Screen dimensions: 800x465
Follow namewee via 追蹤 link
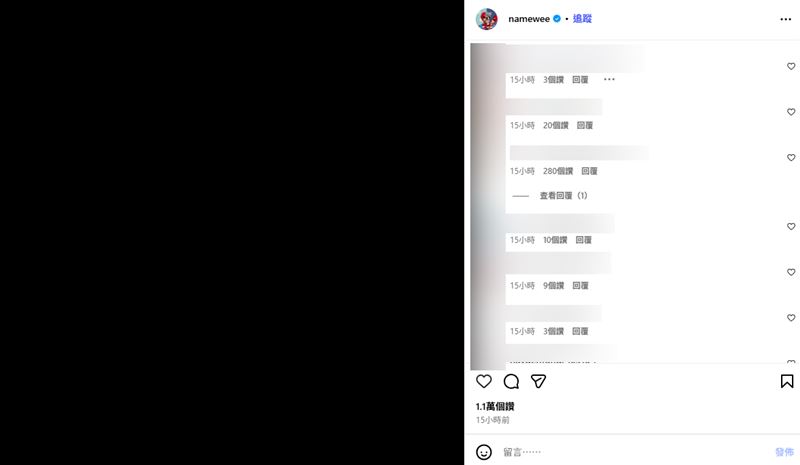tap(582, 19)
